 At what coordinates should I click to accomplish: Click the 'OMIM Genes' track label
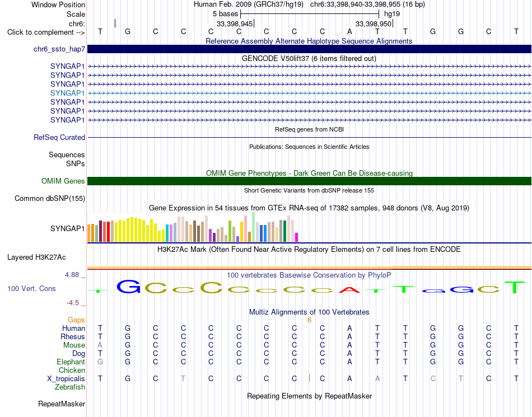(x=63, y=181)
